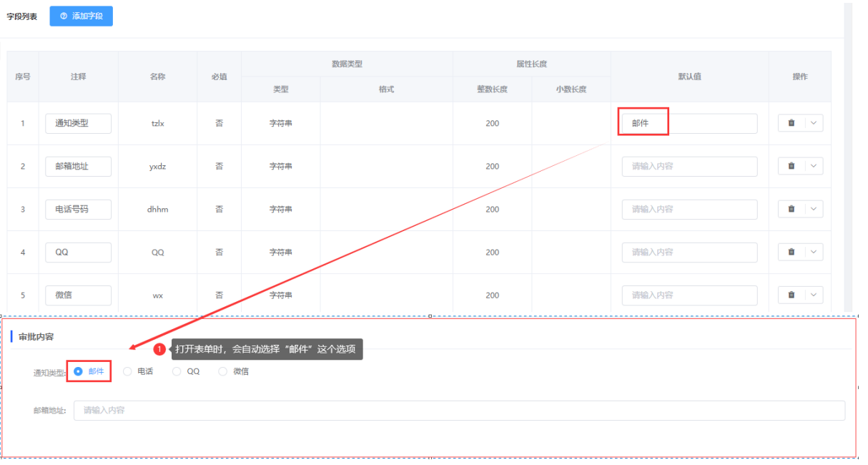
Task: Edit the QQ comment input field
Action: (x=78, y=252)
